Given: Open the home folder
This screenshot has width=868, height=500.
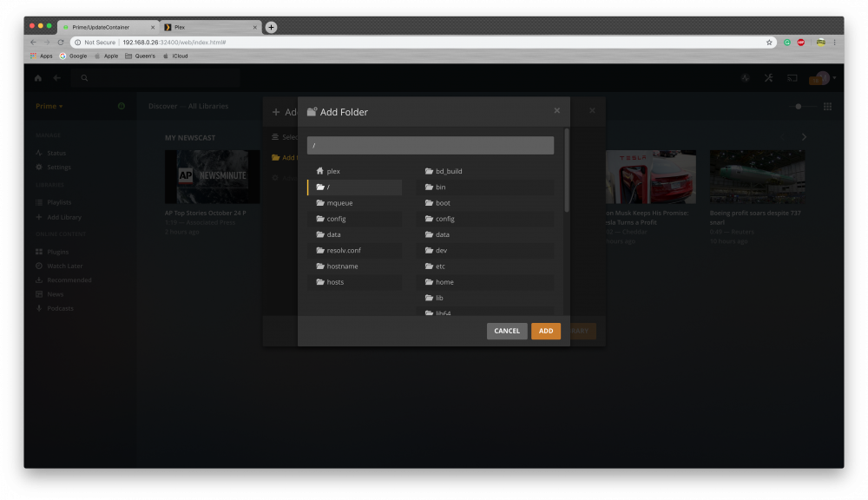Looking at the screenshot, I should tap(485, 282).
